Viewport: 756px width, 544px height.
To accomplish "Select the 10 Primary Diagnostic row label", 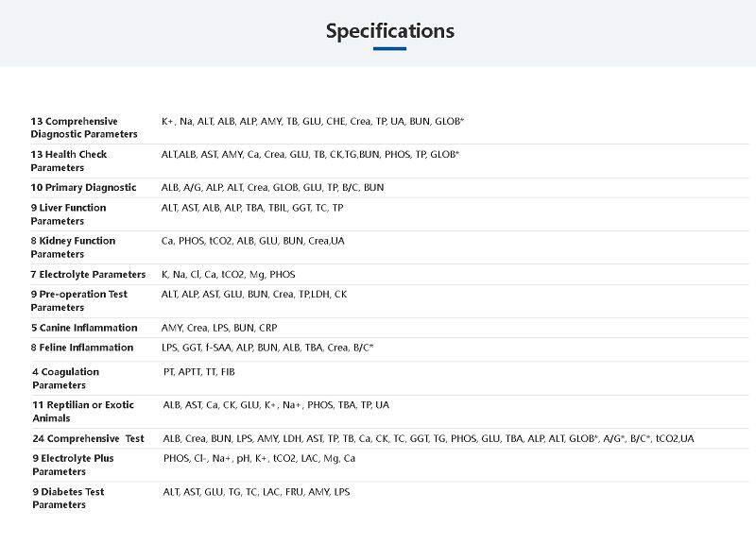I will tap(83, 187).
